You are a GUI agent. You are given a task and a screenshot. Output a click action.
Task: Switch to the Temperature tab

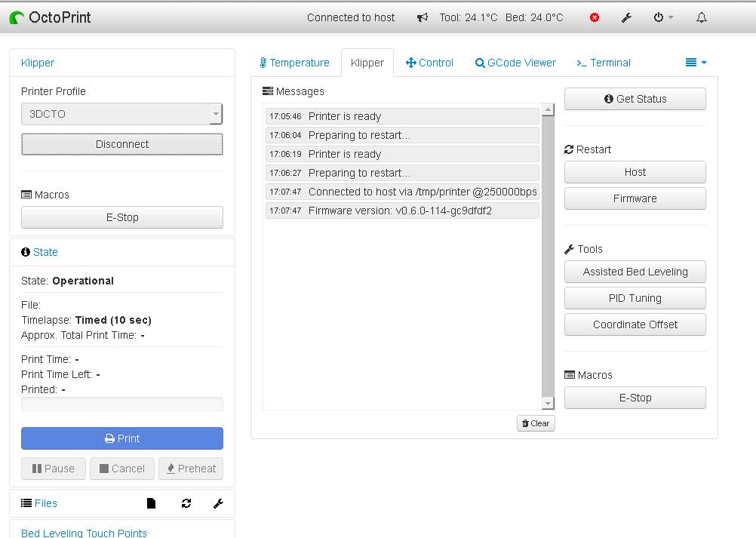pos(294,63)
